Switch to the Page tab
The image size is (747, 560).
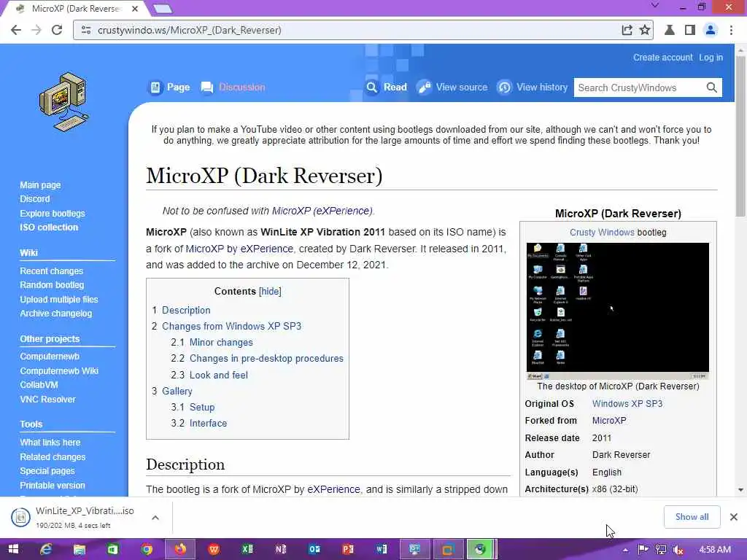pyautogui.click(x=169, y=87)
